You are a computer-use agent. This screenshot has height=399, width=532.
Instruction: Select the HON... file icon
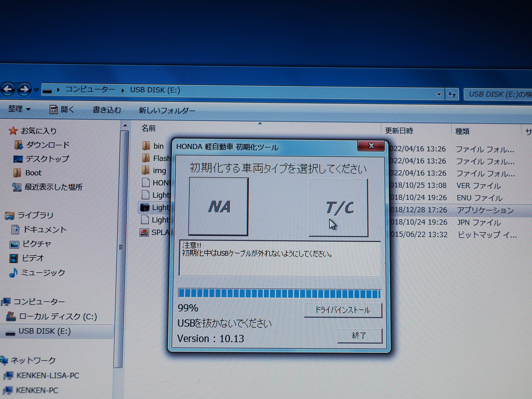tap(146, 182)
